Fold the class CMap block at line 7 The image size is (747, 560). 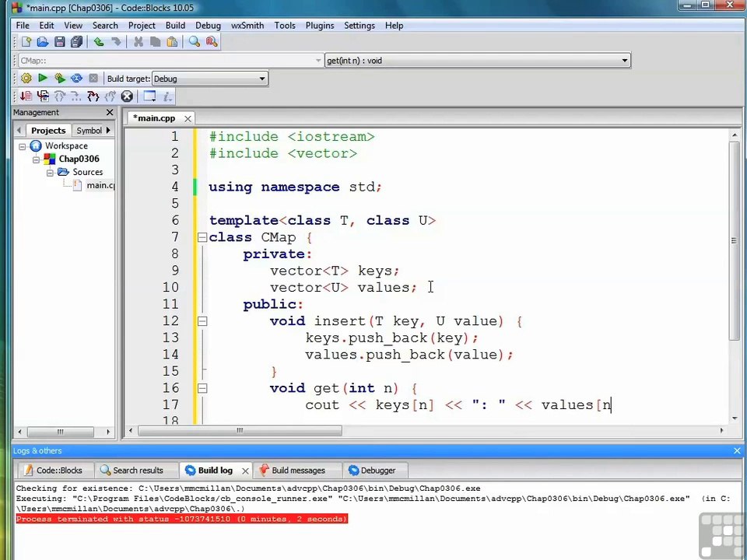click(x=202, y=237)
